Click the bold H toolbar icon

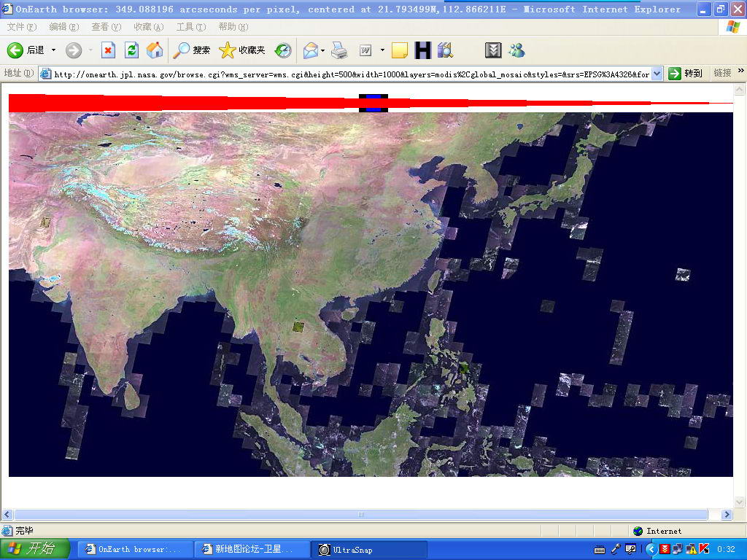422,50
